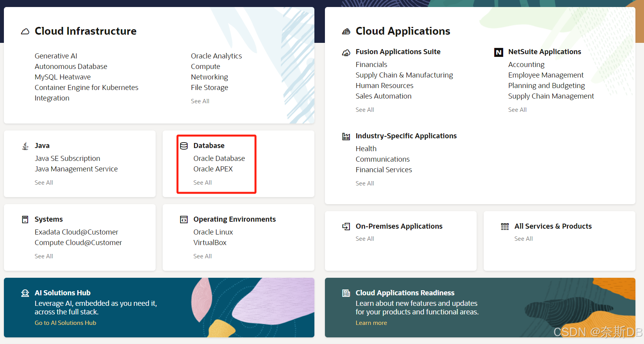The height and width of the screenshot is (344, 644).
Task: Click the AI Solutions Hub robot icon
Action: coord(25,293)
